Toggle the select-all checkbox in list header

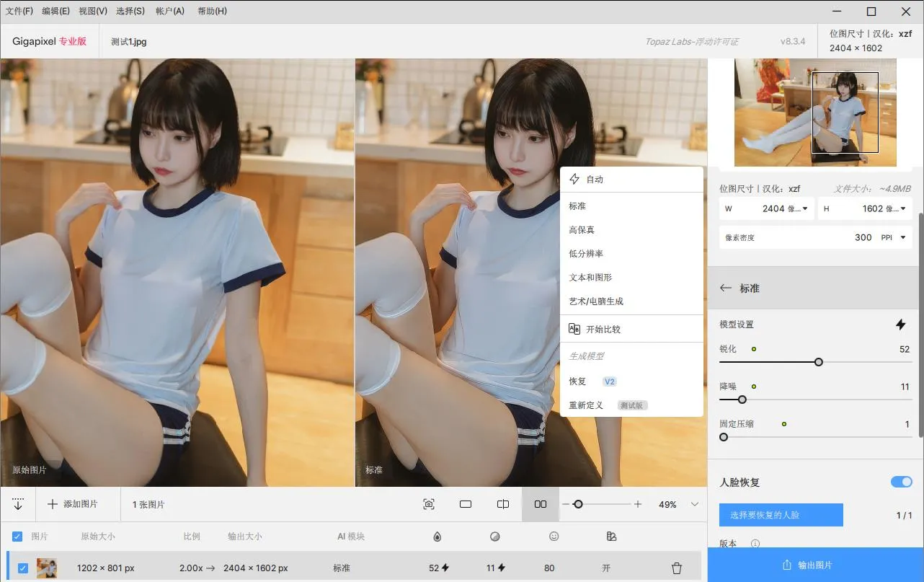(x=17, y=536)
